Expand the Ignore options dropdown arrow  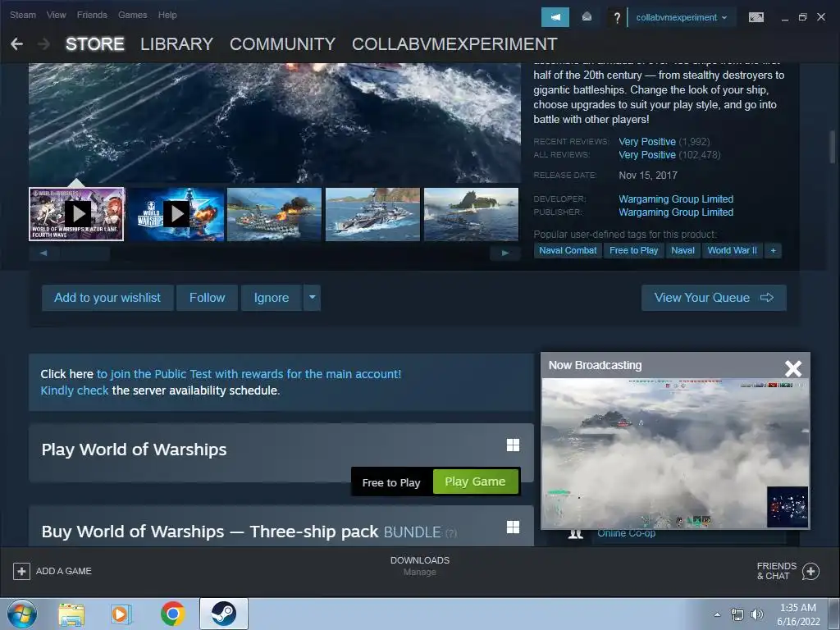313,297
